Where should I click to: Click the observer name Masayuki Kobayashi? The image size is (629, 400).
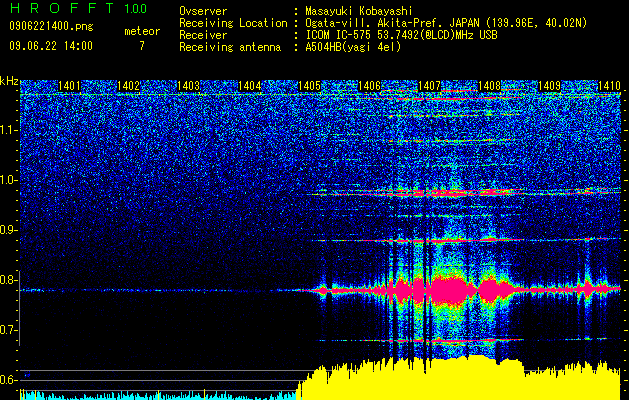(x=359, y=11)
